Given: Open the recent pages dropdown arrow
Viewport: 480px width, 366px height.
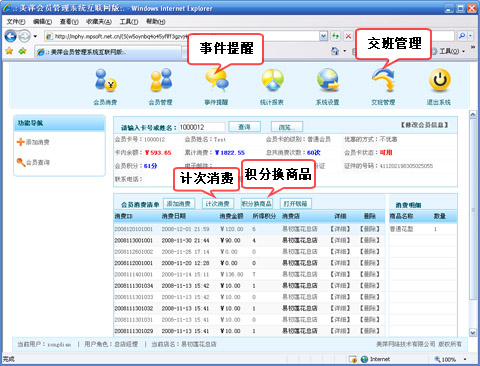Looking at the screenshot, I should pos(35,36).
